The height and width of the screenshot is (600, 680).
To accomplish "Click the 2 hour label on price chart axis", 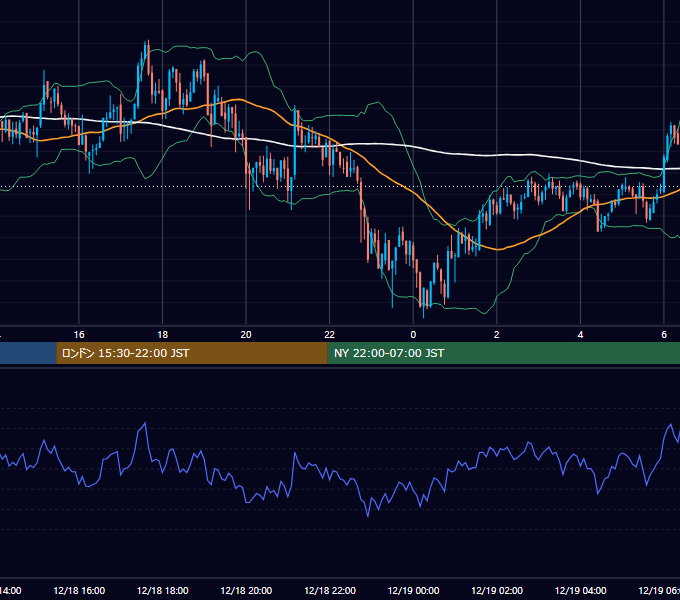I will (x=497, y=335).
